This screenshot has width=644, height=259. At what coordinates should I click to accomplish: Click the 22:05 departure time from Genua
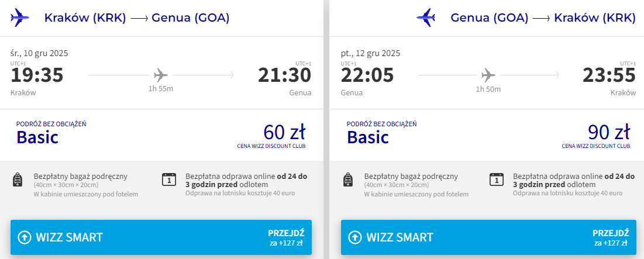[x=367, y=75]
